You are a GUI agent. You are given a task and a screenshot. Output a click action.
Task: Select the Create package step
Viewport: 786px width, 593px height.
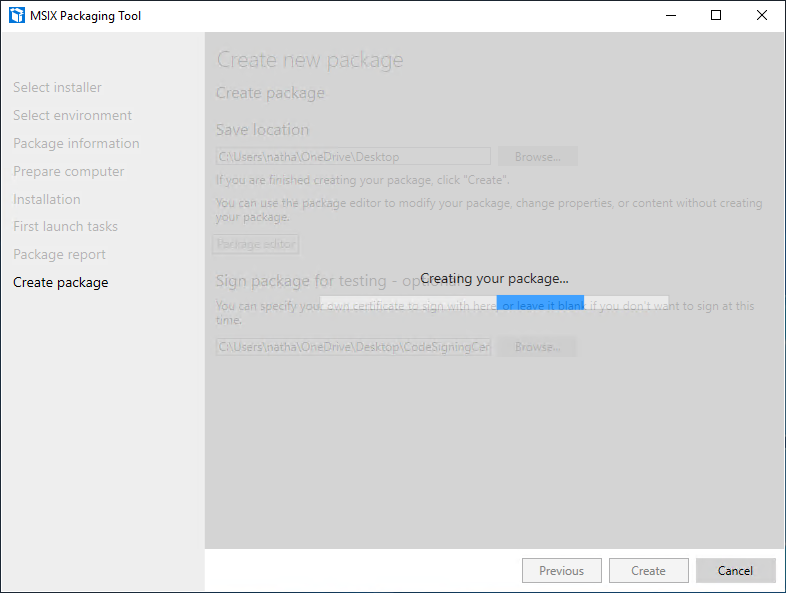pos(61,283)
